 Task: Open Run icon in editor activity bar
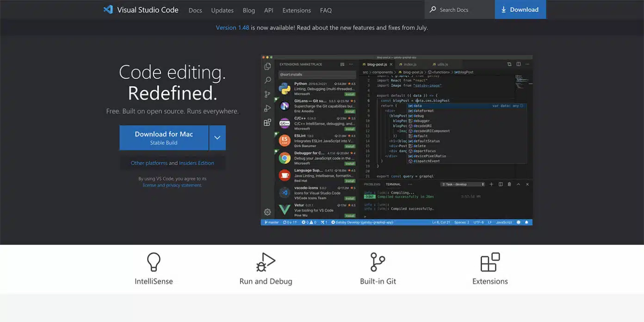point(267,109)
